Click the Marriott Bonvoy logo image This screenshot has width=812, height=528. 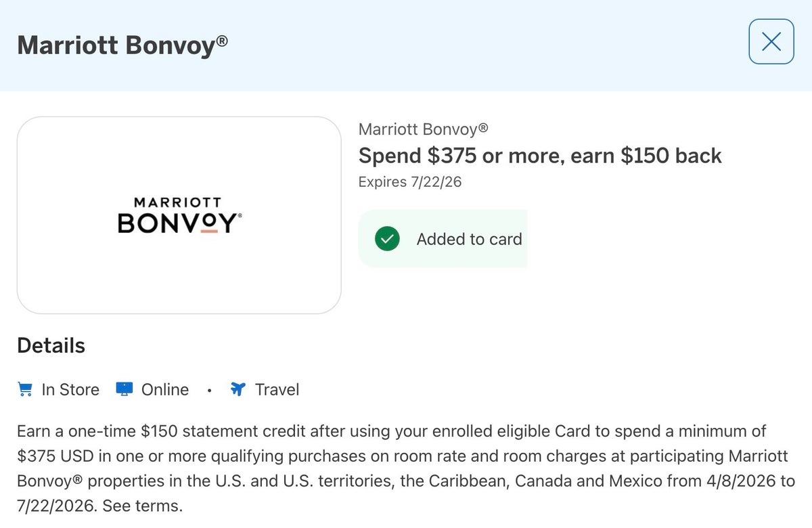coord(179,215)
